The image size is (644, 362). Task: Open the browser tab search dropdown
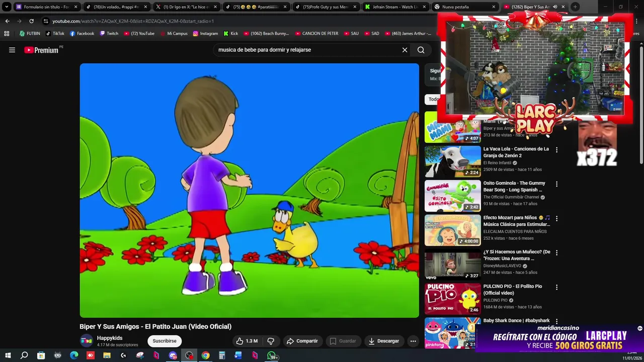coord(7,7)
